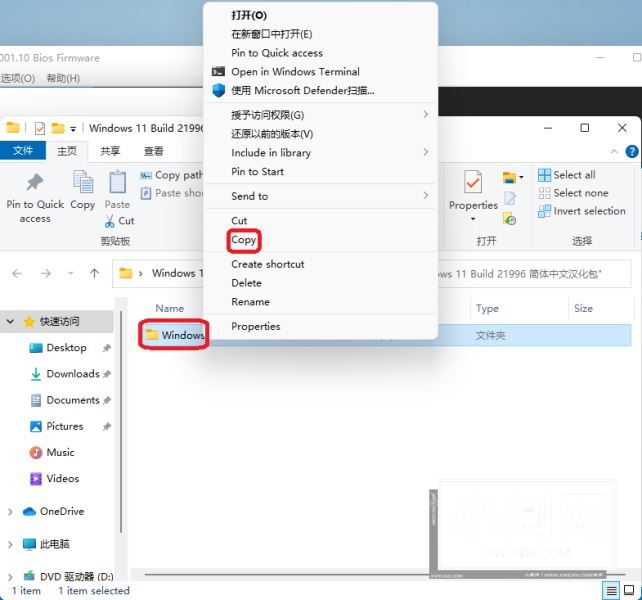
Task: Switch to details view in status bar
Action: tap(611, 591)
